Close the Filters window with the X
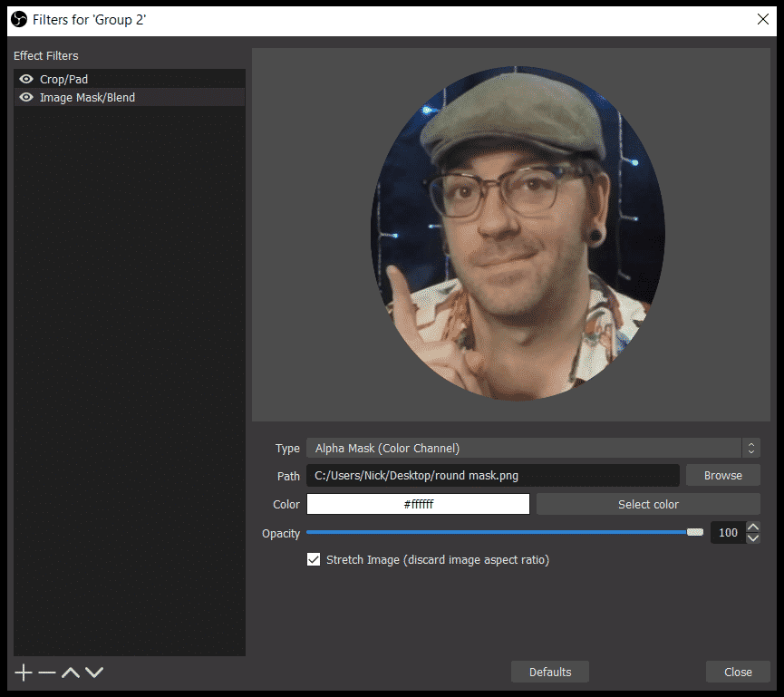The width and height of the screenshot is (784, 697). (763, 20)
